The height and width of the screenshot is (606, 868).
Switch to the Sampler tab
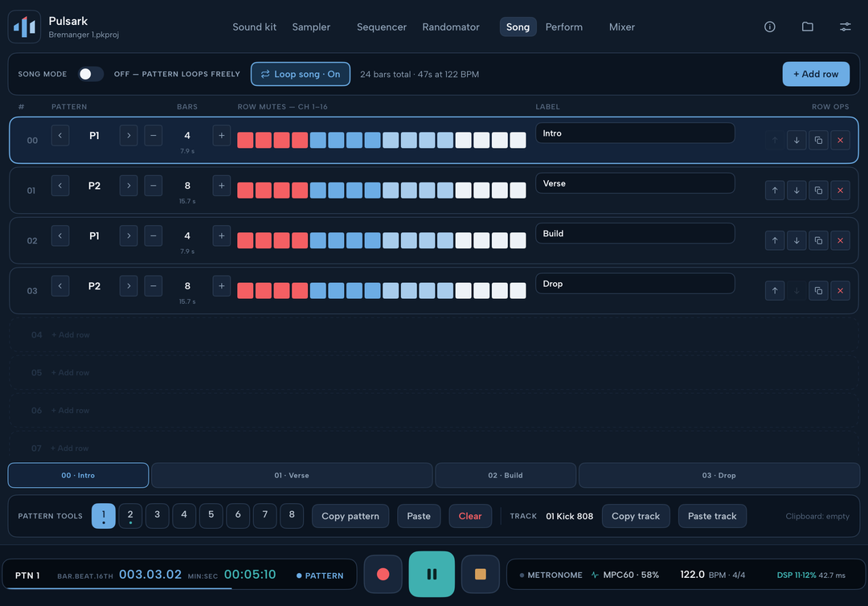click(311, 27)
